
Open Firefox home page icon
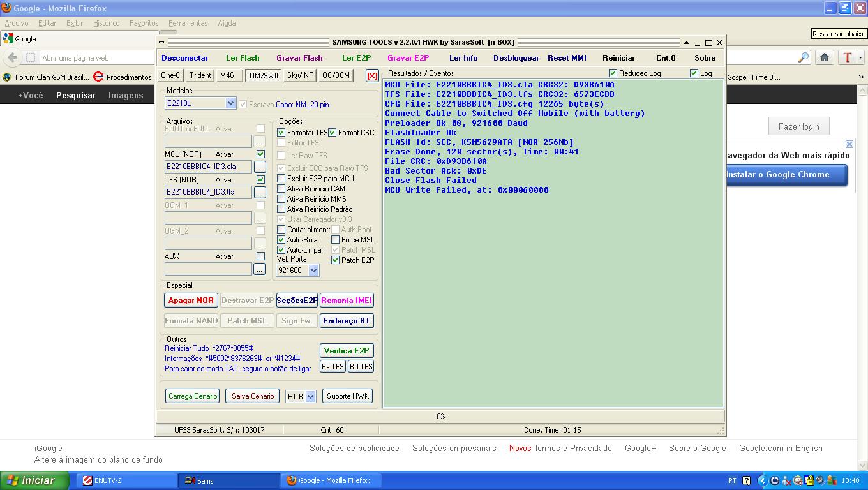tap(825, 57)
